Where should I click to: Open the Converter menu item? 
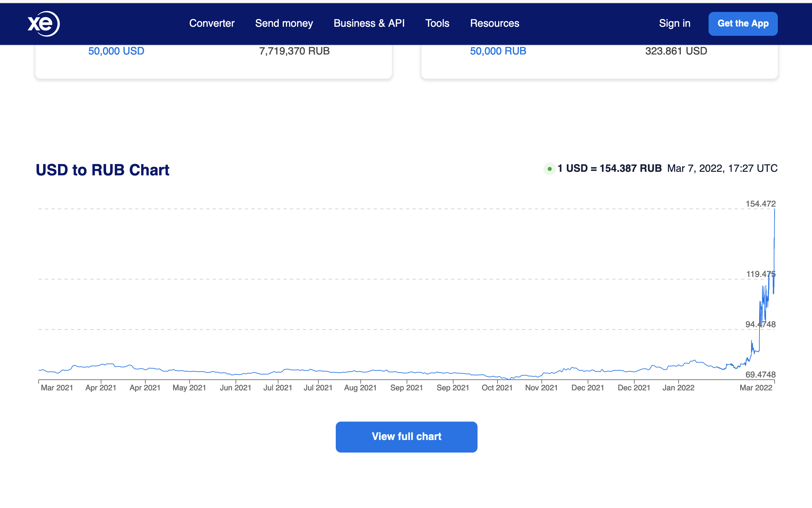pyautogui.click(x=212, y=23)
